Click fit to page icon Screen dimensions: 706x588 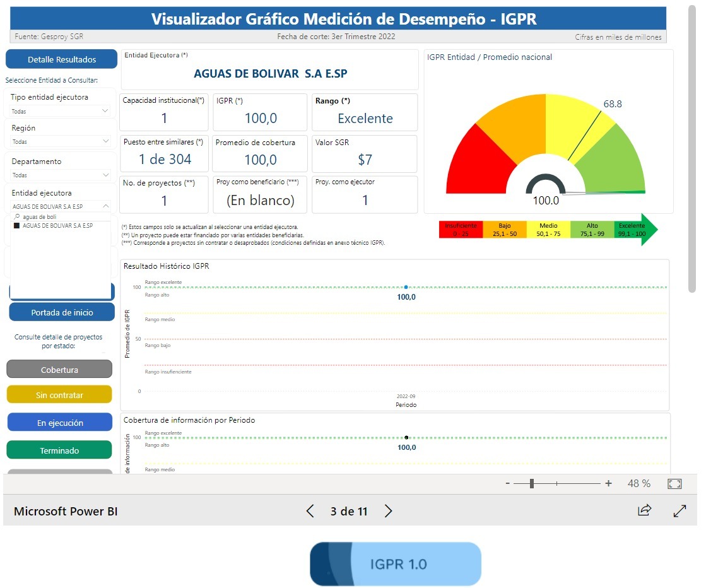[674, 484]
